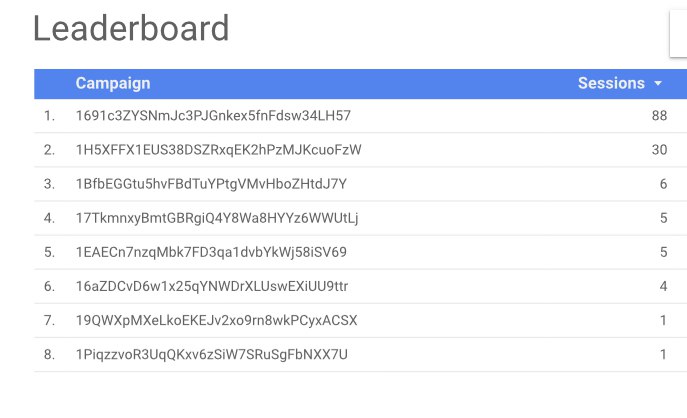
Task: Click the Leaderboard title
Action: pyautogui.click(x=131, y=28)
